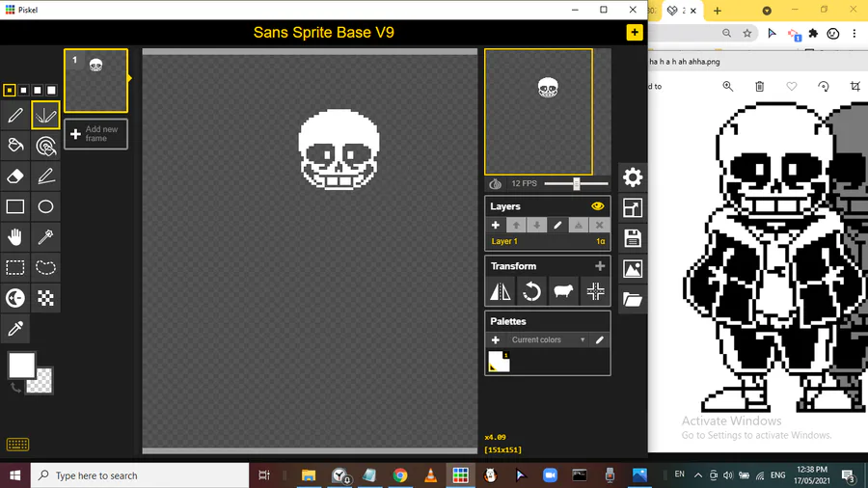The height and width of the screenshot is (488, 868).
Task: Click Add new frame button
Action: [x=95, y=134]
